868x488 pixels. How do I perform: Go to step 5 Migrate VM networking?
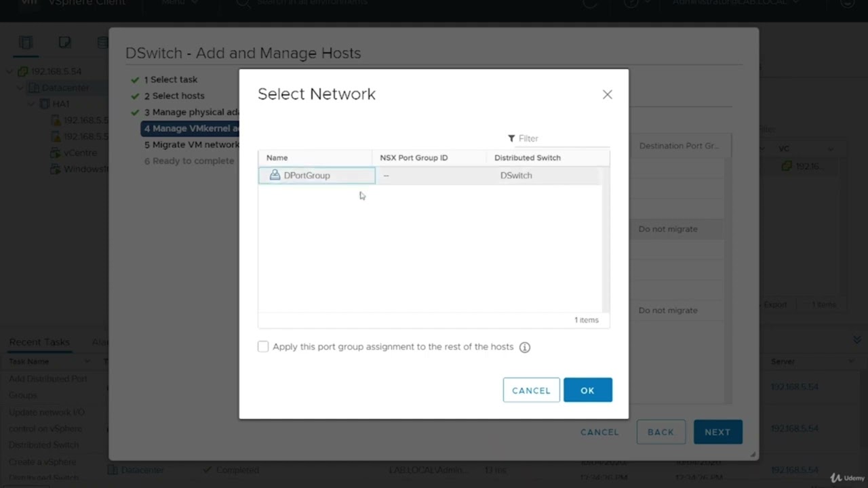coord(191,144)
